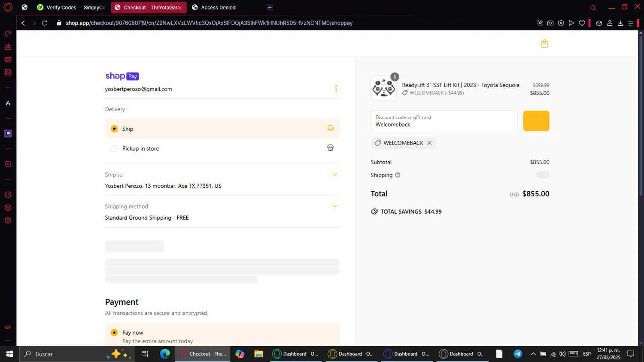644x362 pixels.
Task: Remove the WELCOMEBACK discount tag
Action: coord(429,143)
